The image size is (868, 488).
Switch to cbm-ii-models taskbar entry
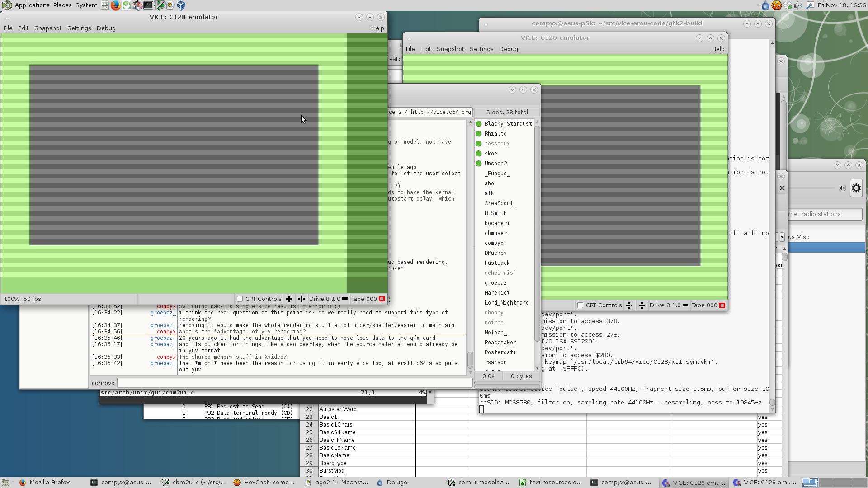[x=479, y=483]
